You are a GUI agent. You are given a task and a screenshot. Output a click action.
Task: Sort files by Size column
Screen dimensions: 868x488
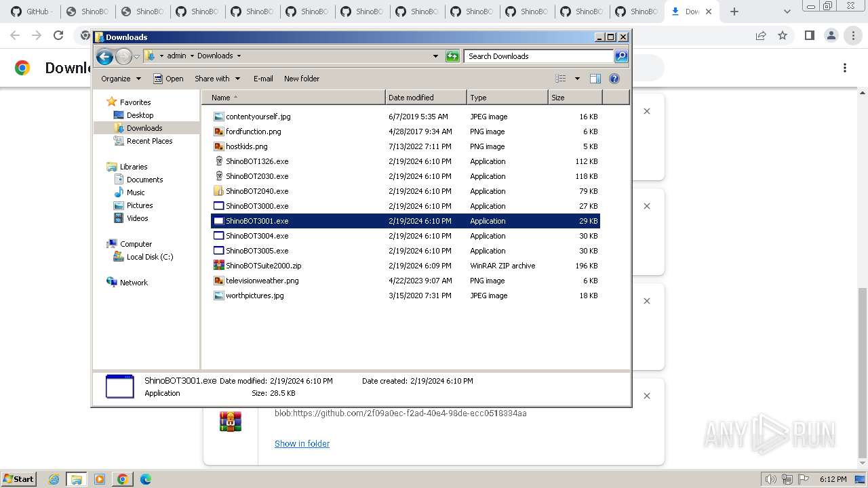coord(575,98)
